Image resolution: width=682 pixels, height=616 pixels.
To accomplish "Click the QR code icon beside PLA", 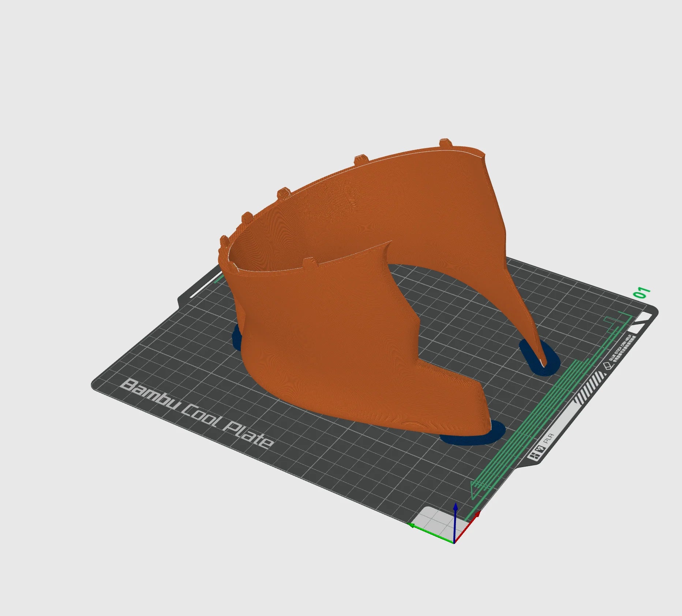I will click(x=539, y=449).
